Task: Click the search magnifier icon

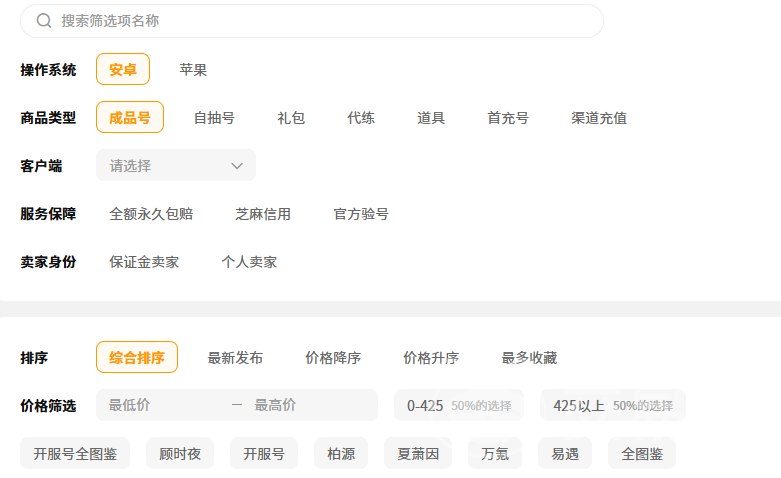Action: point(44,21)
